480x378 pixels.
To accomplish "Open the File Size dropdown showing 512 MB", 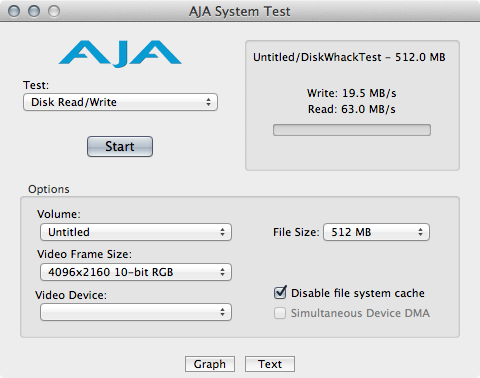I will tap(376, 232).
